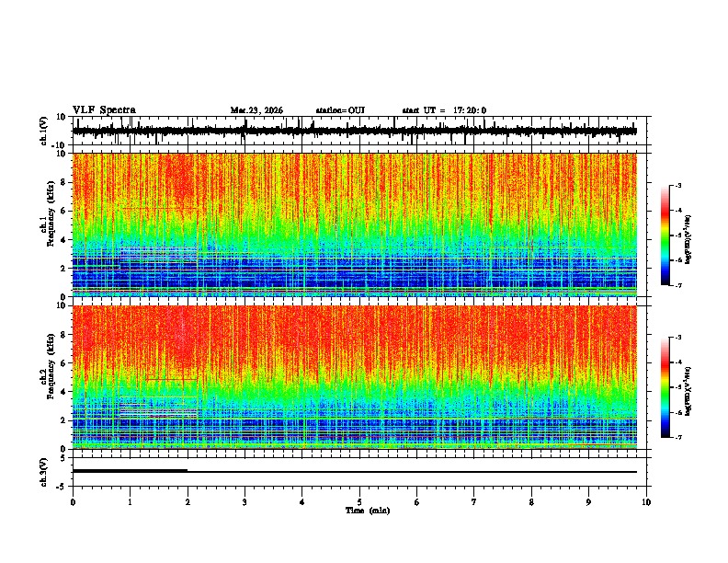This screenshot has width=728, height=563.
Task: Click the '6' tick on ch.1 frequency axis
Action: coord(63,212)
